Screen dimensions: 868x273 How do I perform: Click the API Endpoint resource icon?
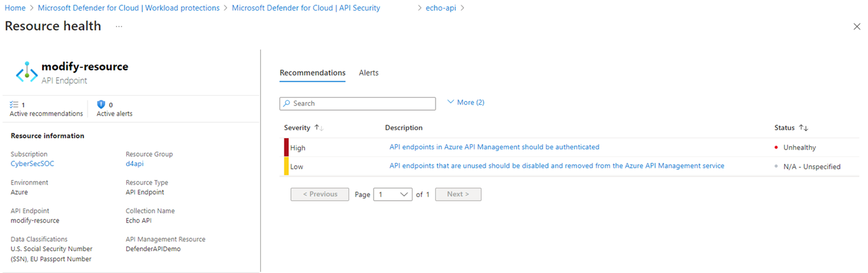point(27,73)
